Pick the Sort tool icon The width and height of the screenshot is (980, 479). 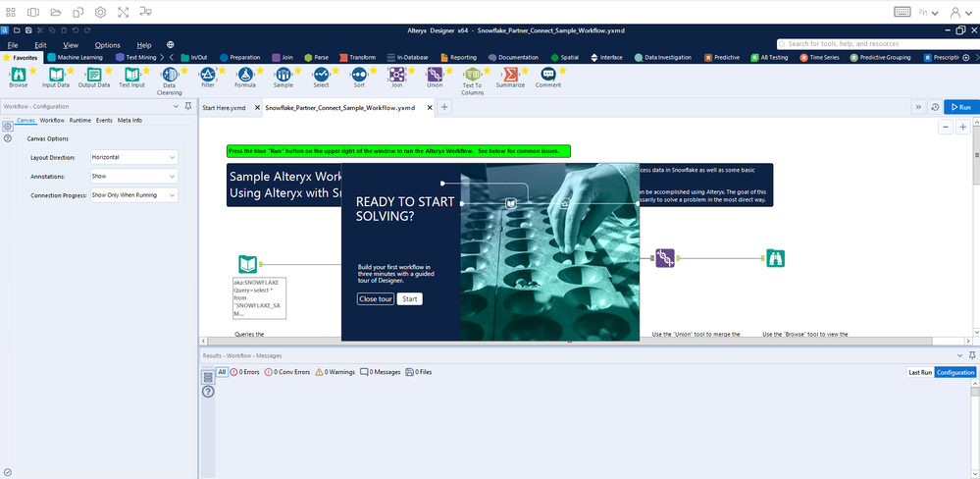click(x=359, y=75)
